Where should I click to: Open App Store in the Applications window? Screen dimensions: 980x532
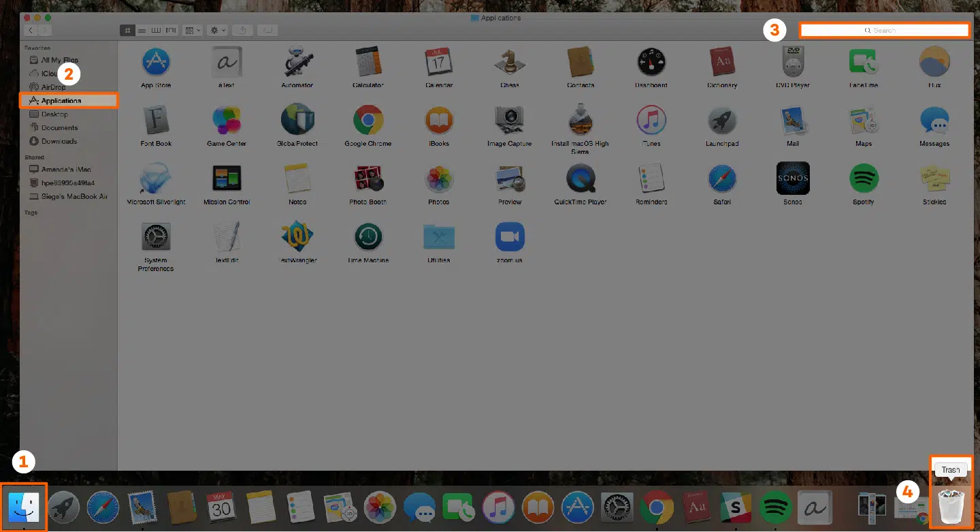click(156, 62)
